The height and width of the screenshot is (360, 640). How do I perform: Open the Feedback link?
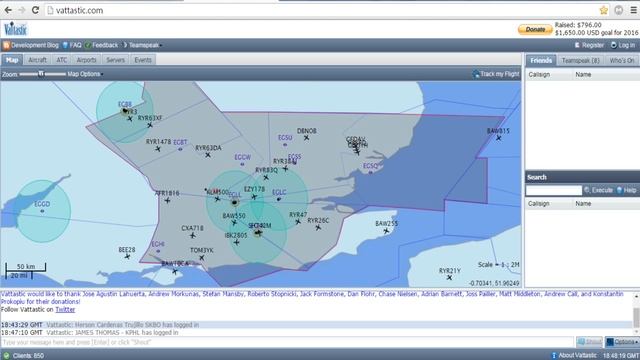click(102, 45)
